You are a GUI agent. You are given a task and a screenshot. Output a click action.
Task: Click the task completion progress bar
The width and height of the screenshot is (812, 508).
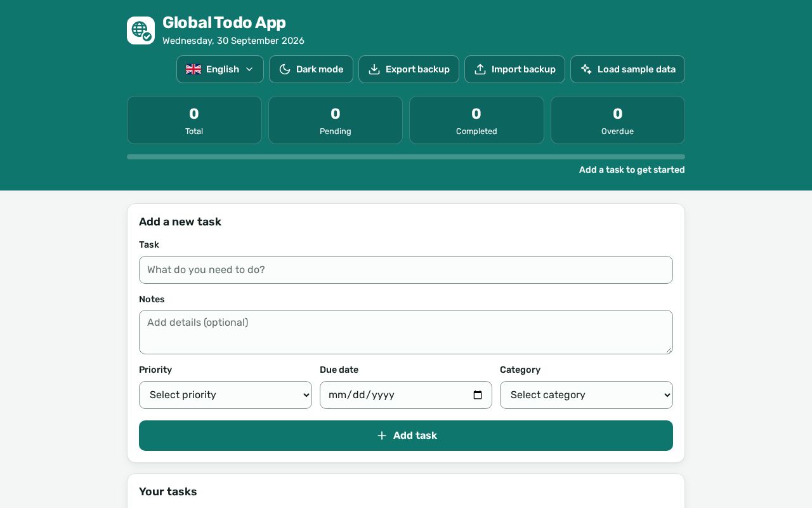coord(406,157)
